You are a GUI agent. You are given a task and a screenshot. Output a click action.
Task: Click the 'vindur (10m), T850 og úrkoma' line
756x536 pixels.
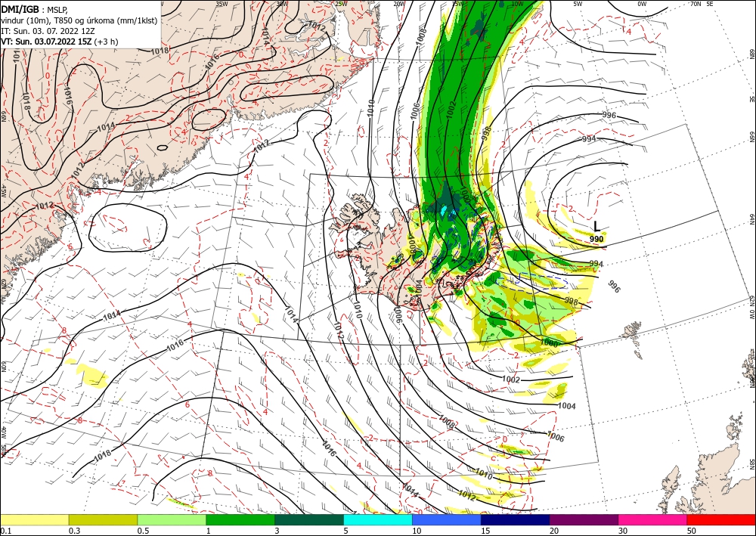[x=79, y=20]
